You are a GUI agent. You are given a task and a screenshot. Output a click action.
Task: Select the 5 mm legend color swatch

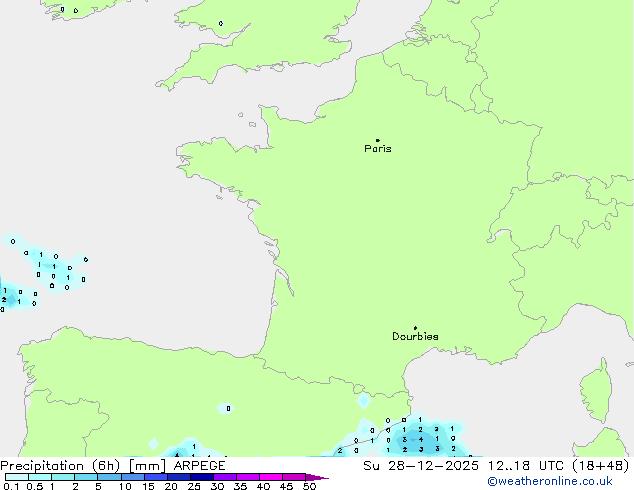click(x=109, y=477)
